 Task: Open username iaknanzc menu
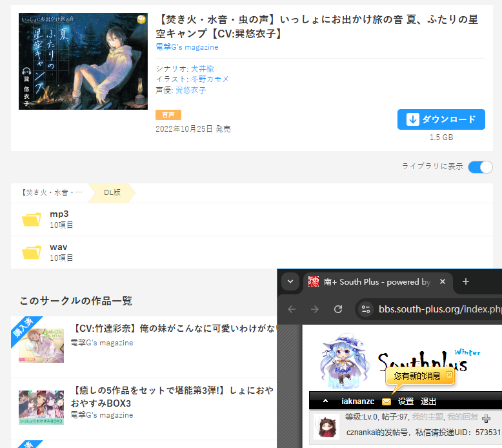point(357,402)
